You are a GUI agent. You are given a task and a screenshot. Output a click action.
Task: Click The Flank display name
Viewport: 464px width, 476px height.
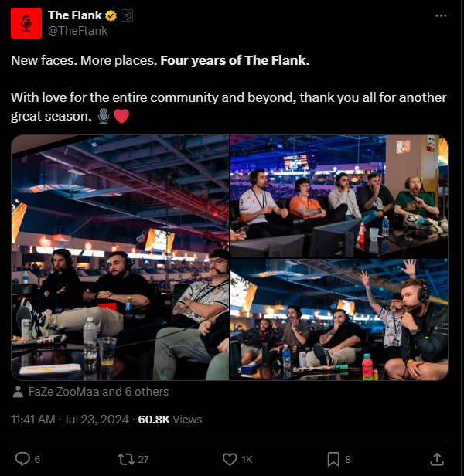(75, 15)
